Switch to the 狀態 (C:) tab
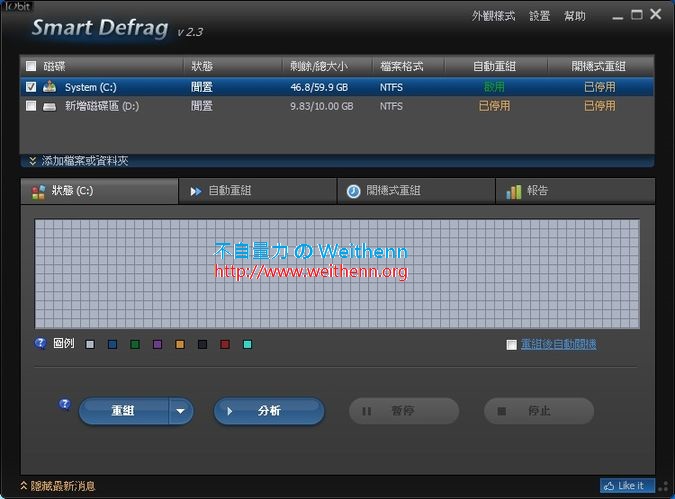Screen dimensions: 675x499 coord(99,191)
